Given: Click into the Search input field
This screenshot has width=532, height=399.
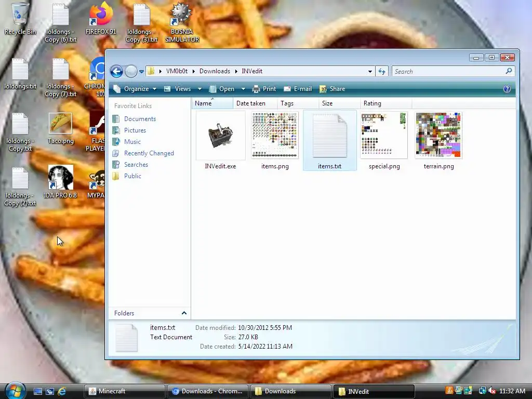Looking at the screenshot, I should coord(448,71).
